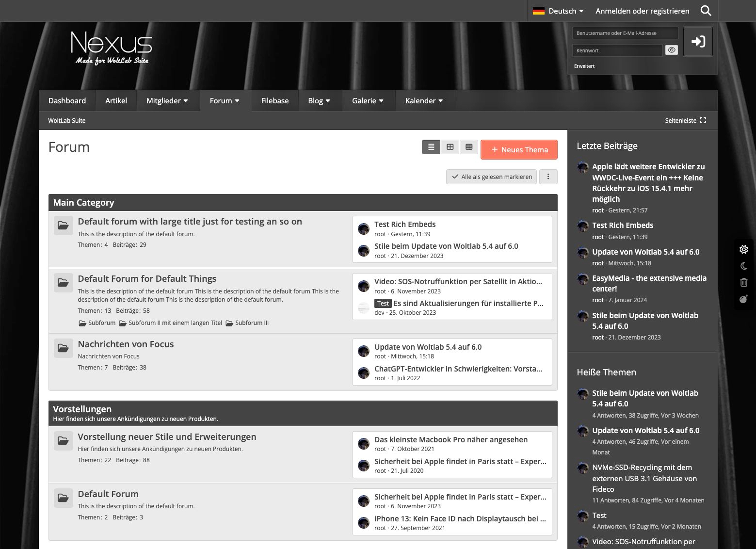Open the three-dot forum options menu
The height and width of the screenshot is (549, 756).
548,177
